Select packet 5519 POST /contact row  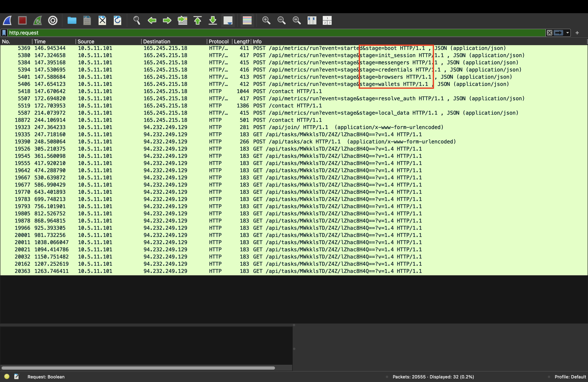click(x=294, y=106)
